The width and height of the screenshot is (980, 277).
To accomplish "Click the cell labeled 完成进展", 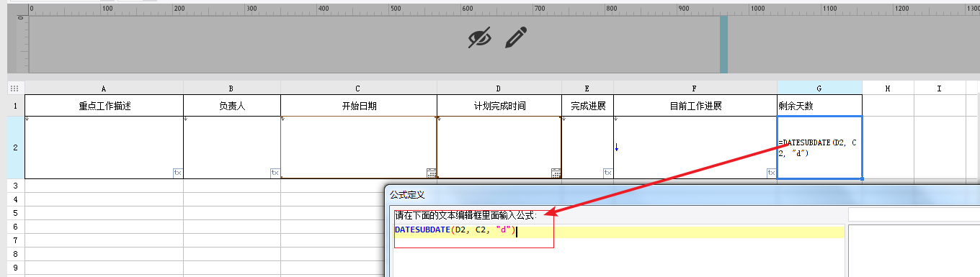I will click(587, 106).
